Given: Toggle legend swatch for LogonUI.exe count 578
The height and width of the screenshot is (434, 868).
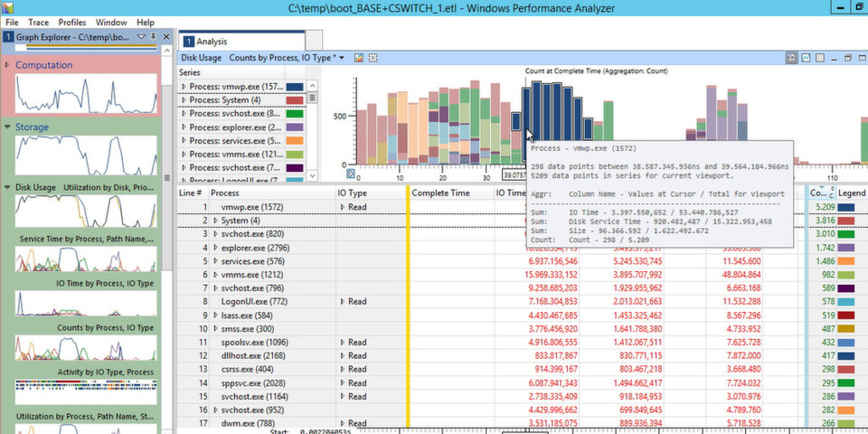Looking at the screenshot, I should point(846,302).
